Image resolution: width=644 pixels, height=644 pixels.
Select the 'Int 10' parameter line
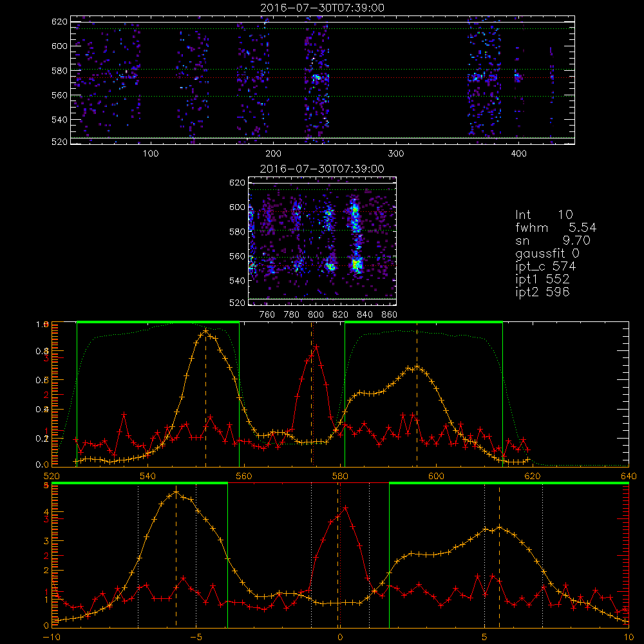point(544,215)
